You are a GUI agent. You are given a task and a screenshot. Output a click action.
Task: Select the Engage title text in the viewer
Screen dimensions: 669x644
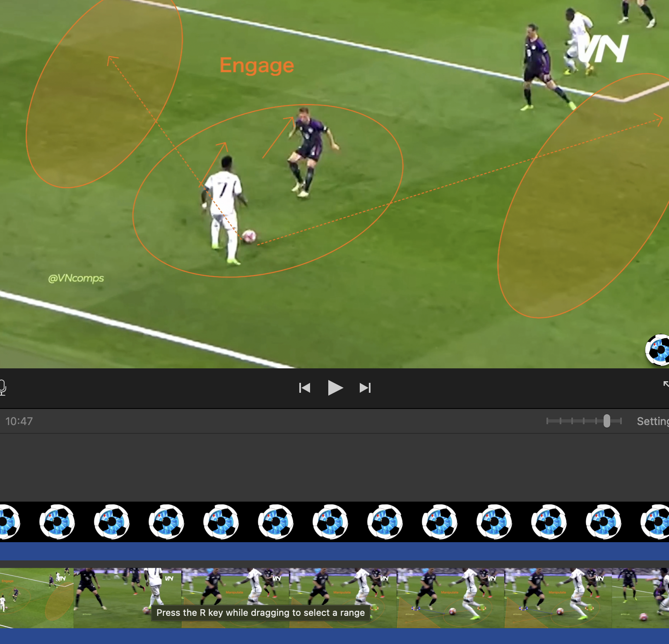point(257,66)
